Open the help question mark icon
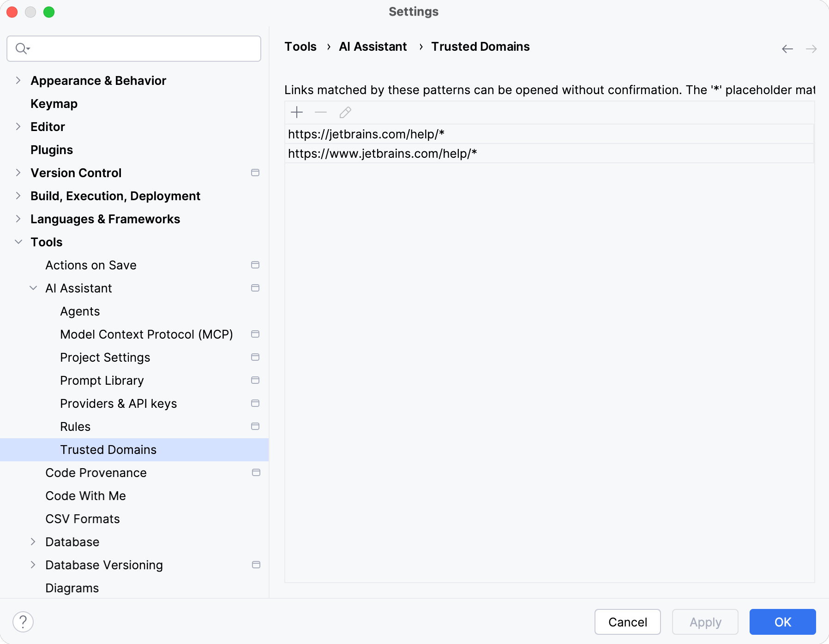 (24, 621)
